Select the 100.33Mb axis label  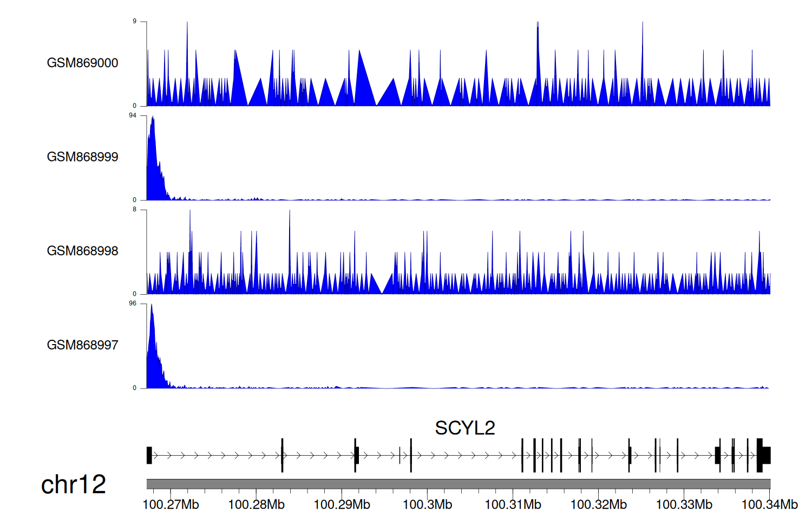point(684,505)
